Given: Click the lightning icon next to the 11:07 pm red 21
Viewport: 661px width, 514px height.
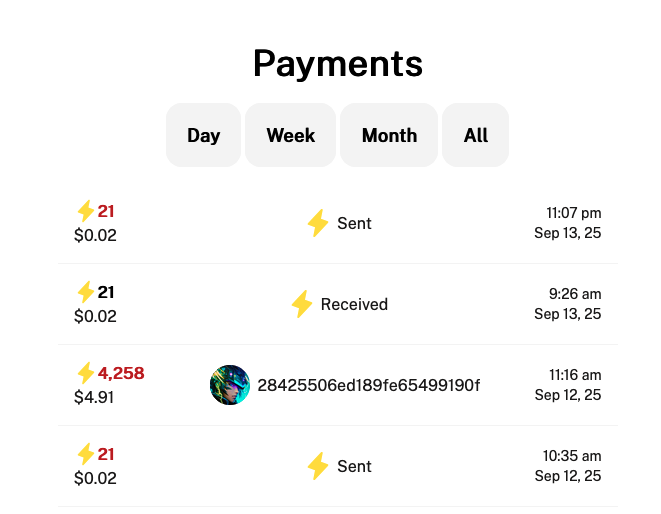Looking at the screenshot, I should 86,211.
